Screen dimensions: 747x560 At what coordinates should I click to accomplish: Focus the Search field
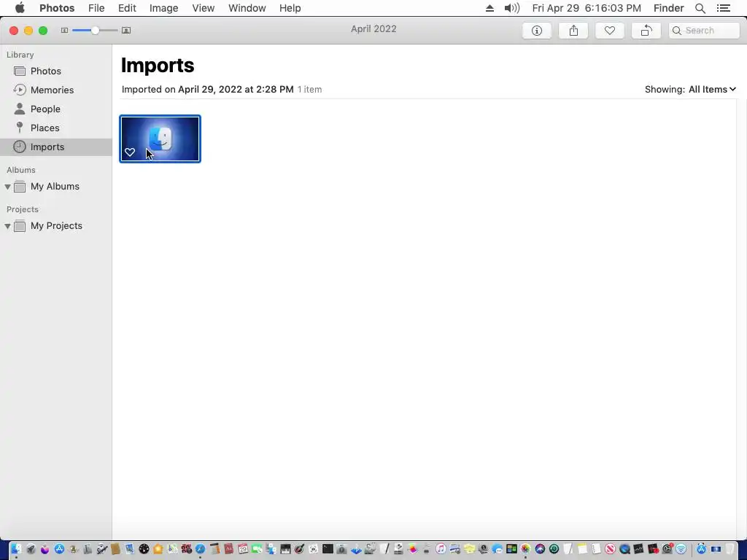click(704, 31)
